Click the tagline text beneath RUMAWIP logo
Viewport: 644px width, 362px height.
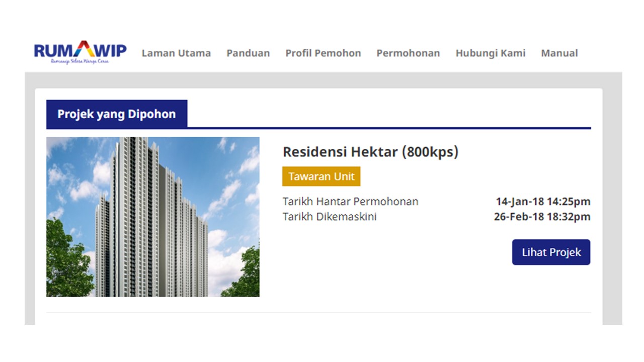click(79, 61)
